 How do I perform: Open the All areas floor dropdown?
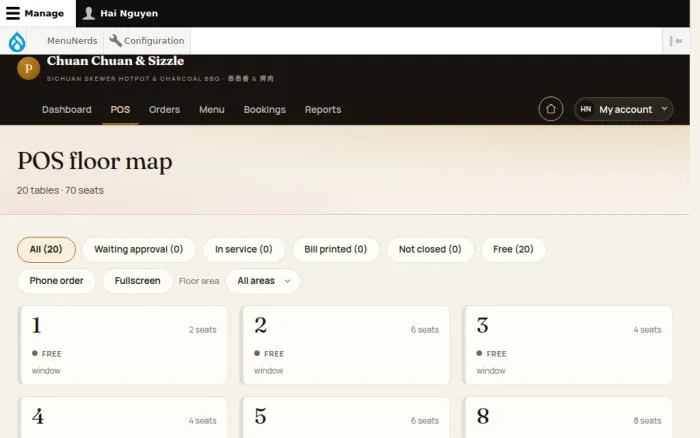coord(263,281)
